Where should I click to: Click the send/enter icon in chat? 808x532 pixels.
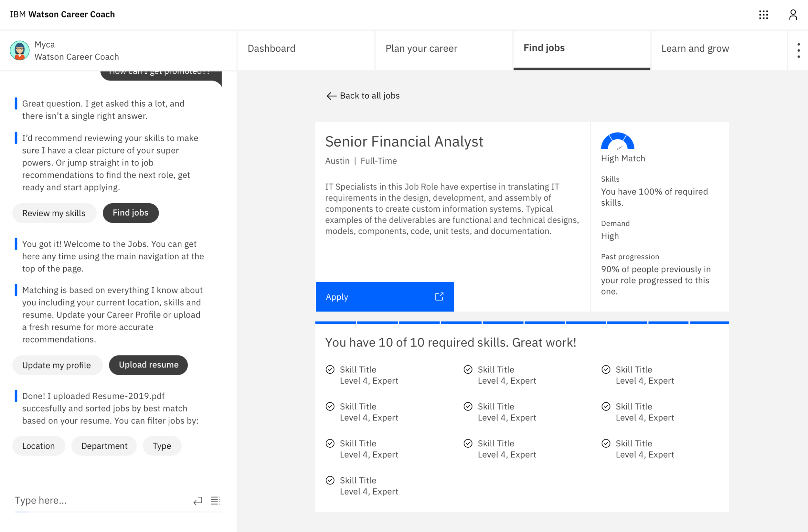(x=198, y=501)
